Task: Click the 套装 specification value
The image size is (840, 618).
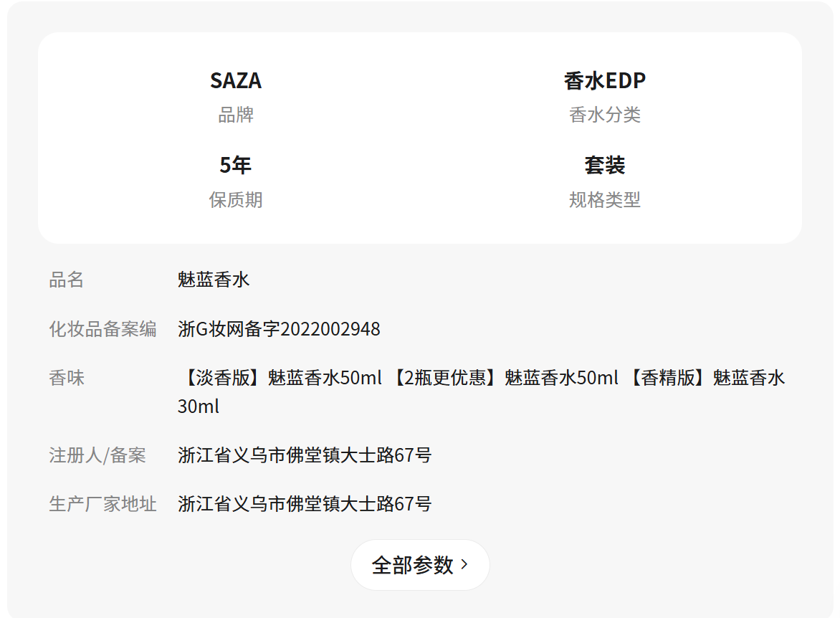Action: 604,166
